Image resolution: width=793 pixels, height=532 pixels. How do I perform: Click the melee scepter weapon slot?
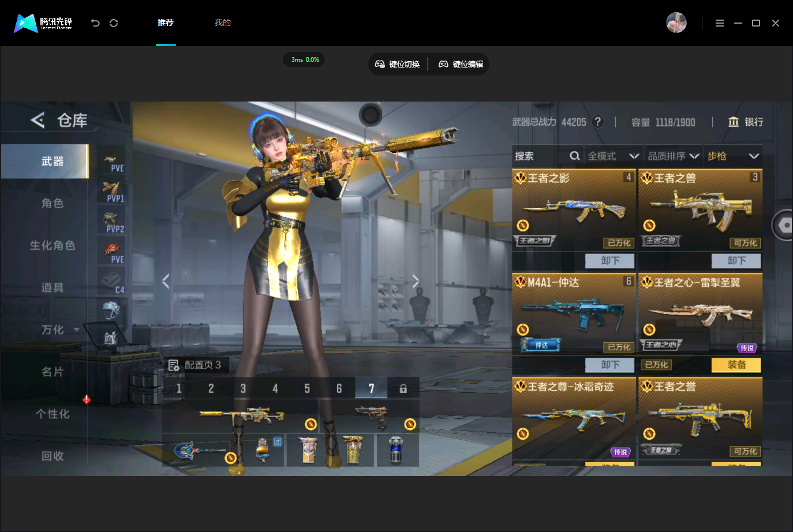(x=201, y=450)
